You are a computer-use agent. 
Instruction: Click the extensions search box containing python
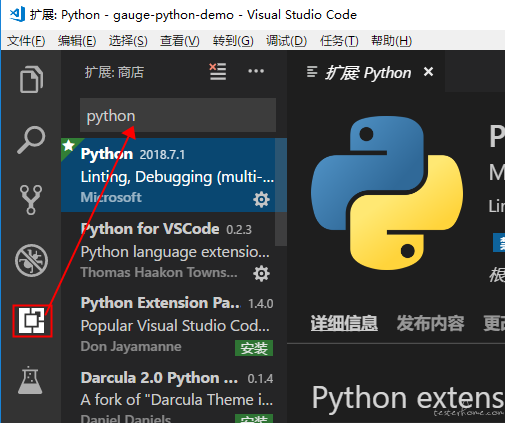coord(178,115)
